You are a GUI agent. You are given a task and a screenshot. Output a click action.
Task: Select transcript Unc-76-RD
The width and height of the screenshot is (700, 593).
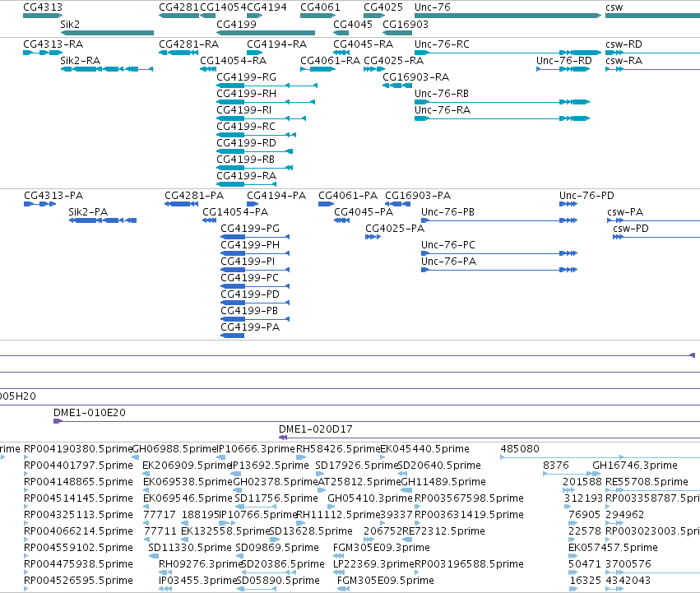pos(563,69)
